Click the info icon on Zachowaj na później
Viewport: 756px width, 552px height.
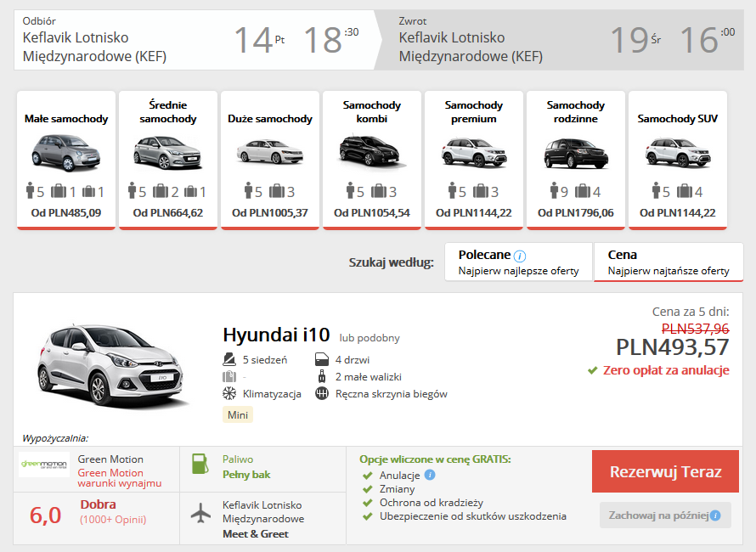pyautogui.click(x=715, y=515)
